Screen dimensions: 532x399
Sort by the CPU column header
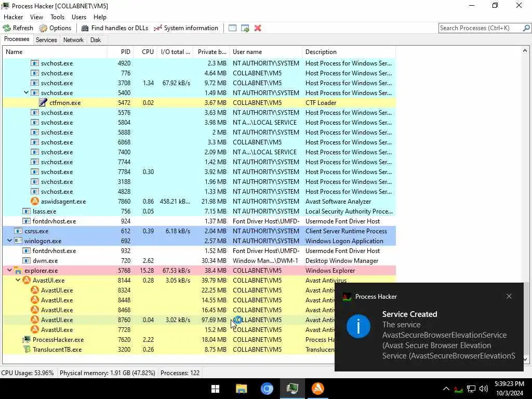[145, 52]
